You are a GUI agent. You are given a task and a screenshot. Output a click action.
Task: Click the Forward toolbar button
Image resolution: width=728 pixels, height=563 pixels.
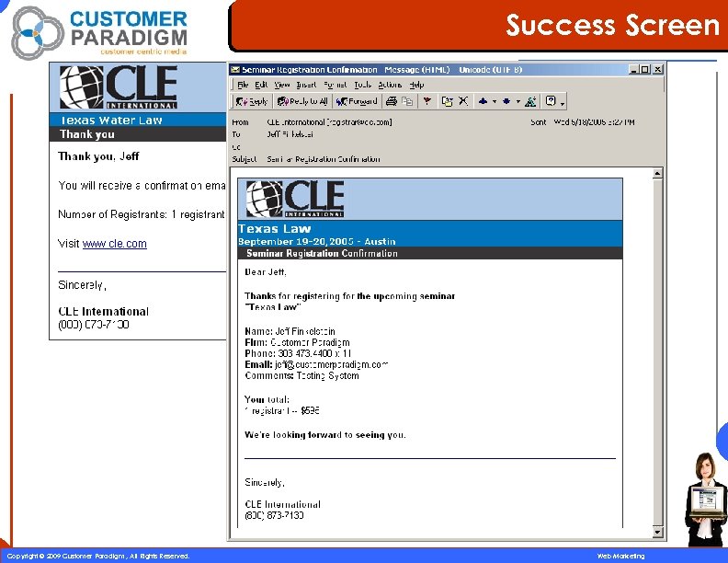pyautogui.click(x=357, y=101)
